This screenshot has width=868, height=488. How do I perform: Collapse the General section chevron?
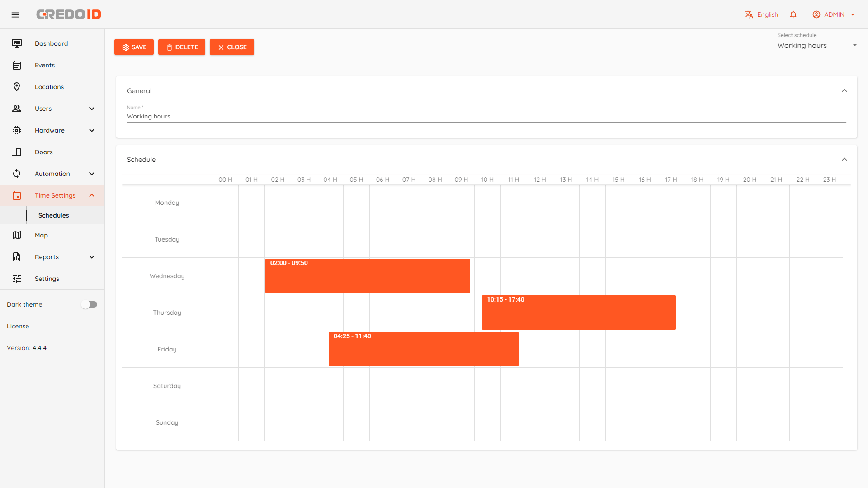click(x=844, y=90)
